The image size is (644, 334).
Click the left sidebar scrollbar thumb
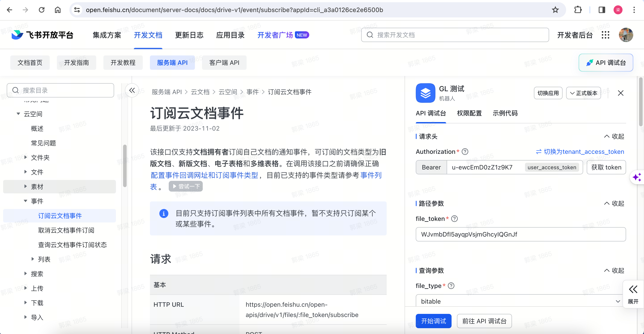pos(124,166)
